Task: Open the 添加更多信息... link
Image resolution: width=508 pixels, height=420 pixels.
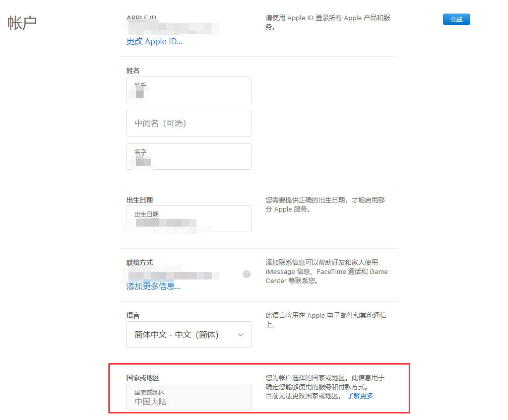Action: point(153,287)
